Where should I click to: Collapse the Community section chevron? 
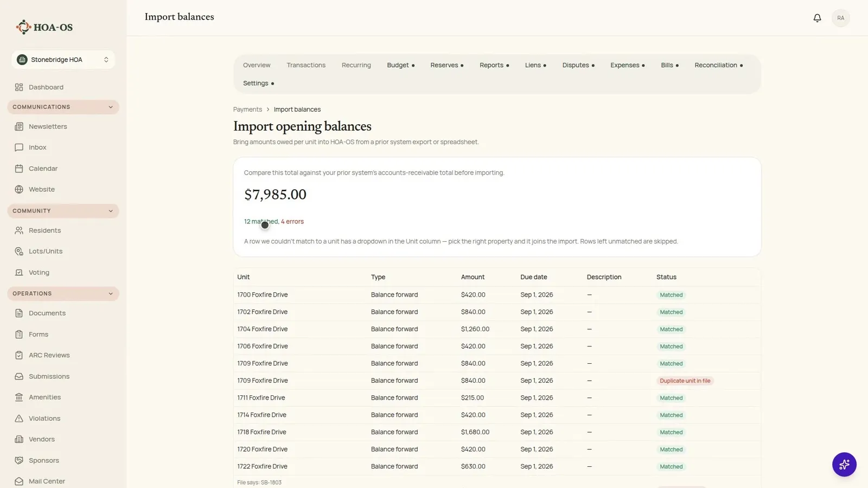[111, 211]
